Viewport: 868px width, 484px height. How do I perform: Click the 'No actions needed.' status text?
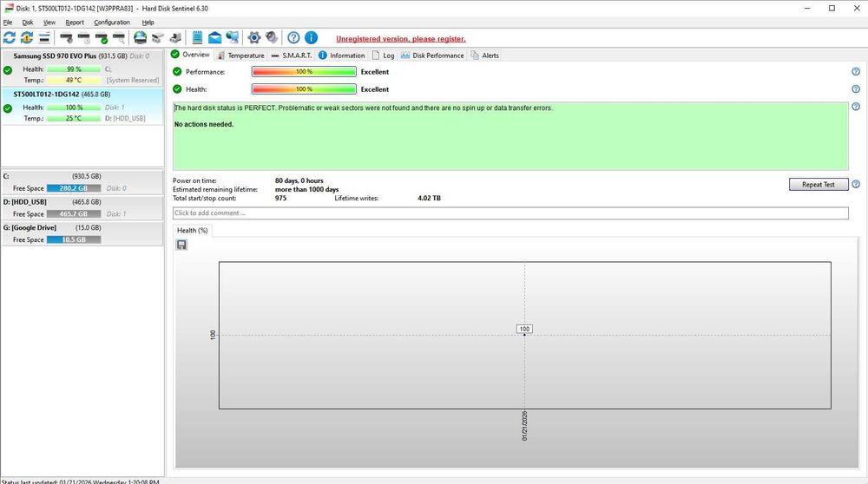coord(204,124)
